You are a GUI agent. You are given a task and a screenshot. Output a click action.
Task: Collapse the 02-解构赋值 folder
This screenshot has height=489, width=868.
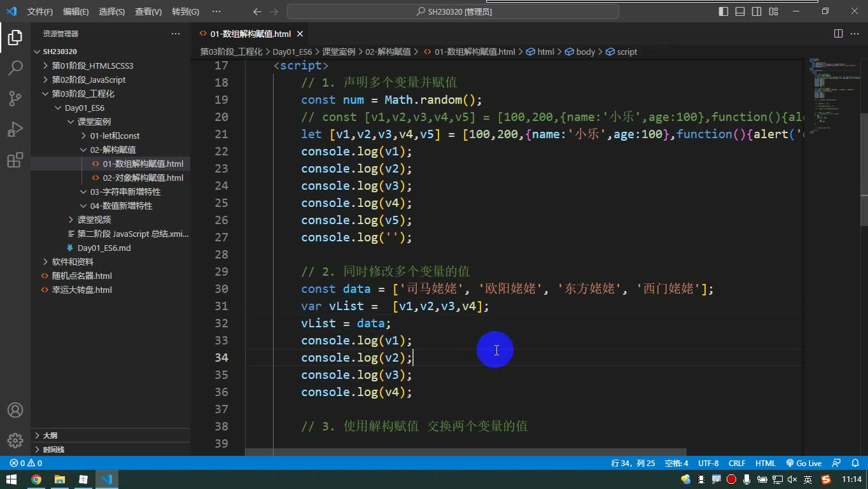[113, 150]
